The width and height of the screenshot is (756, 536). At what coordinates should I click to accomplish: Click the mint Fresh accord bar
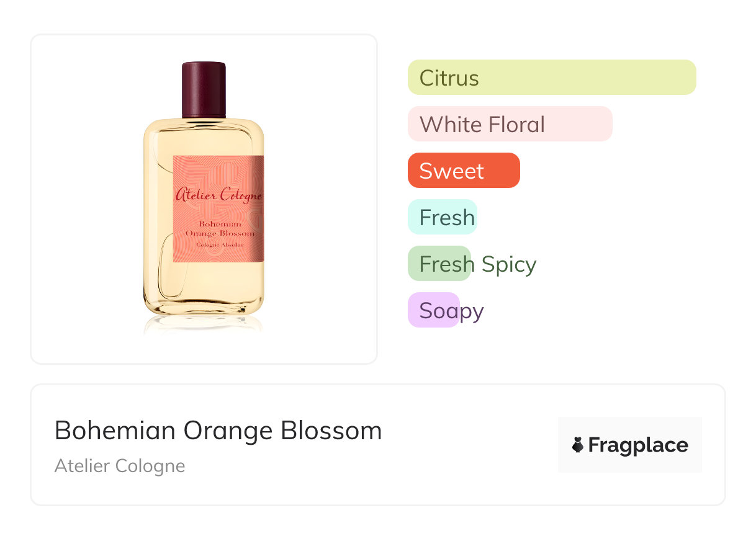pyautogui.click(x=442, y=217)
